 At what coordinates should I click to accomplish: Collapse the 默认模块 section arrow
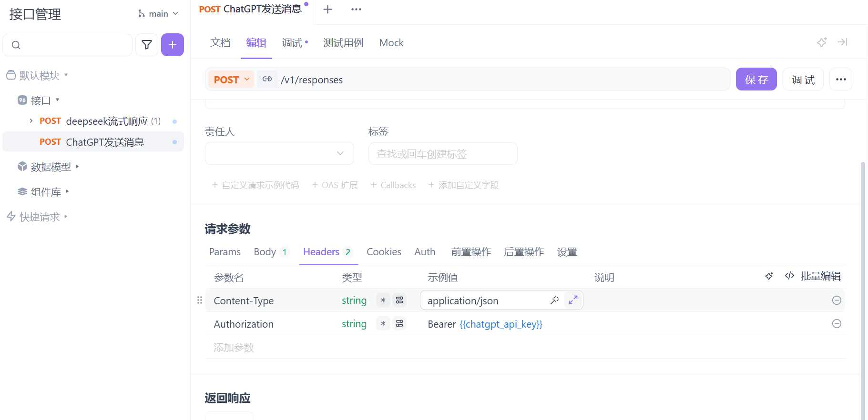[66, 75]
